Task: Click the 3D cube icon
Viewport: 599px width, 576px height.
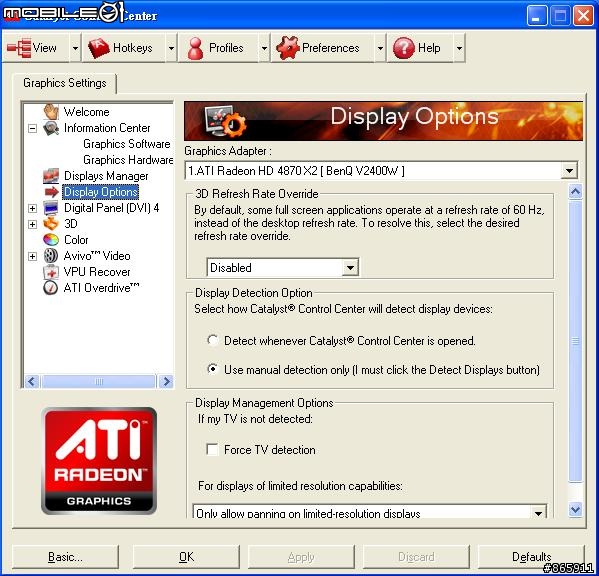Action: click(x=51, y=224)
